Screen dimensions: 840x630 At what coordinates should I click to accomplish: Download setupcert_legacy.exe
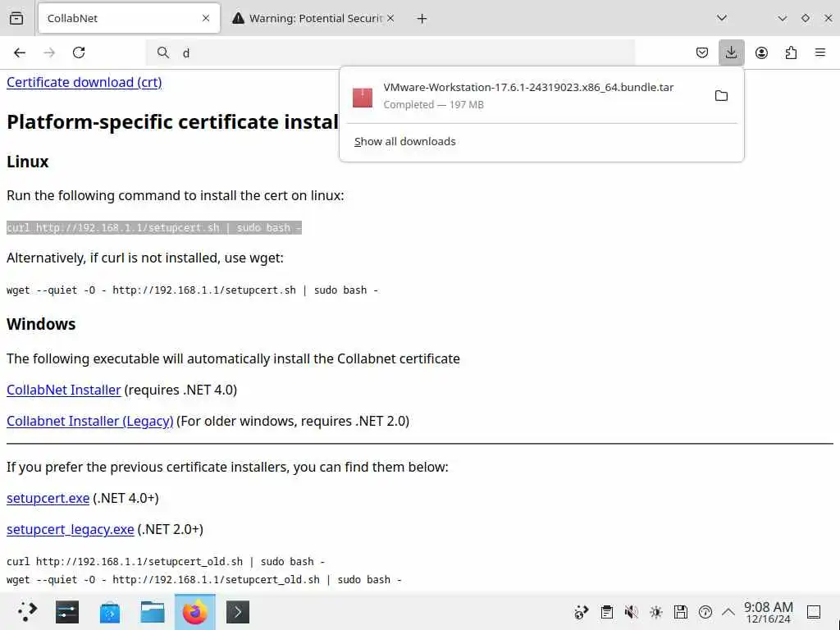71,529
